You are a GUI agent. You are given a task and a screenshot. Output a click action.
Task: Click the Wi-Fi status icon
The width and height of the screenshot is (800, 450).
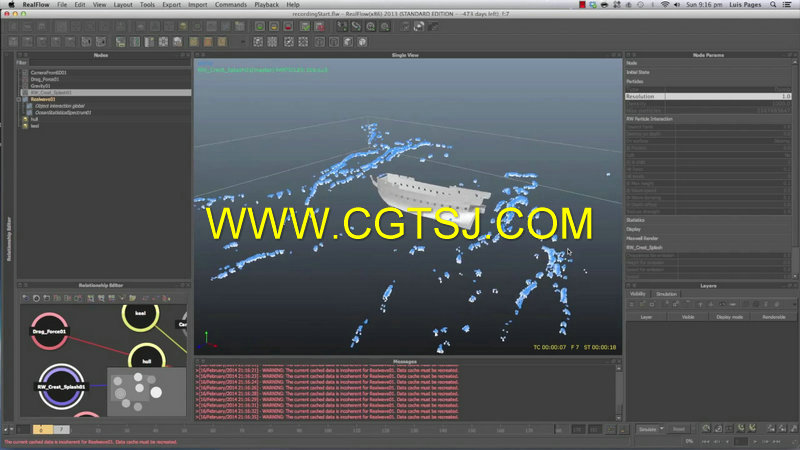point(664,5)
